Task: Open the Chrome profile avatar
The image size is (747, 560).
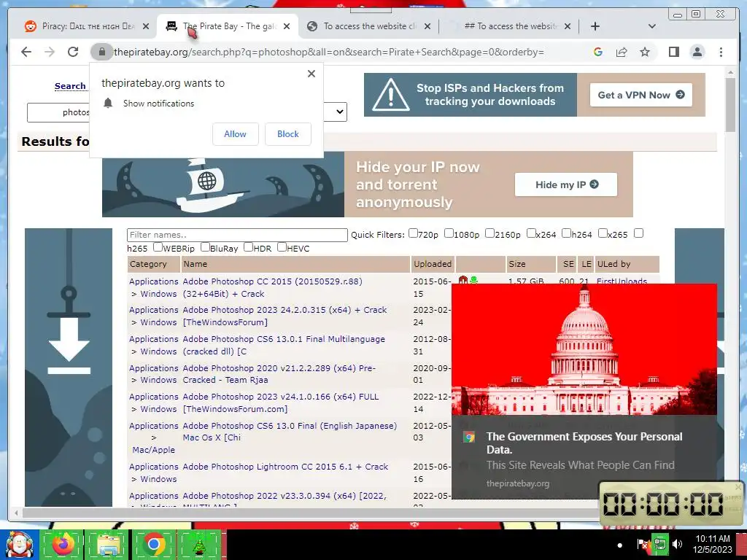Action: coord(697,52)
